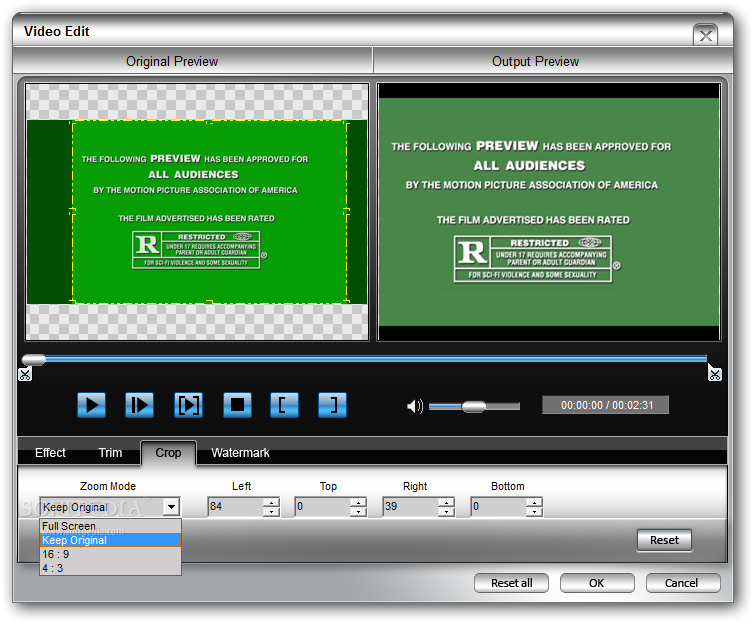Click the Right crop input field
This screenshot has height=623, width=754.
(411, 507)
